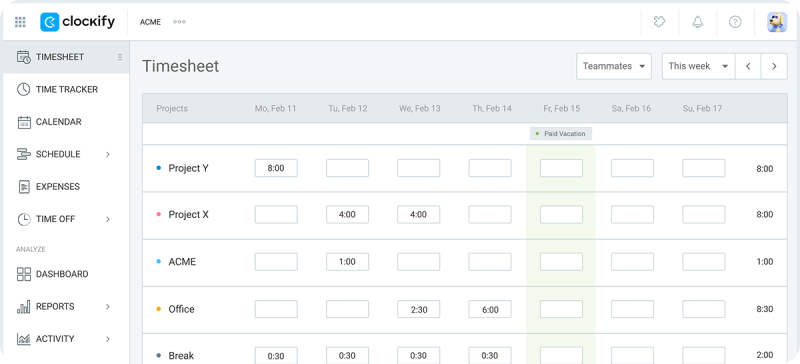Click the Project X pink color dot
Screen dimensions: 800x364
coord(159,215)
